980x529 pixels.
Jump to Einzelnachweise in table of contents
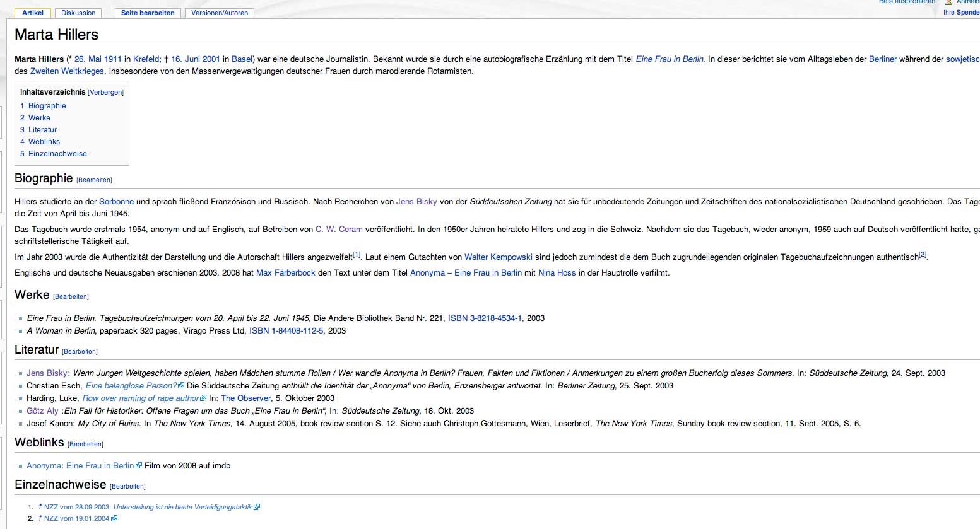(x=57, y=154)
